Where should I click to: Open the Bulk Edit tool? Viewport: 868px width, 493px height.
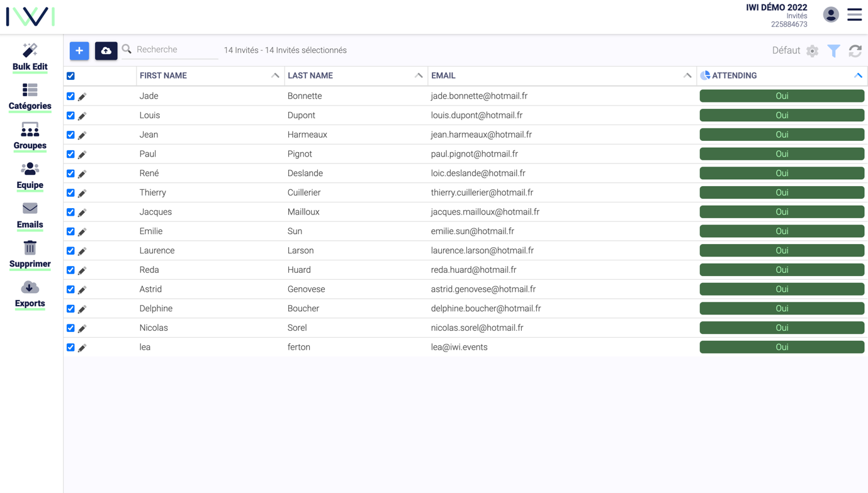(x=30, y=57)
